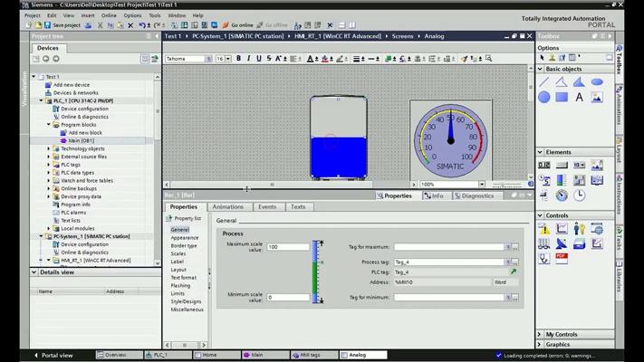
Task: Expand the Technology objects tree node
Action: (x=49, y=148)
